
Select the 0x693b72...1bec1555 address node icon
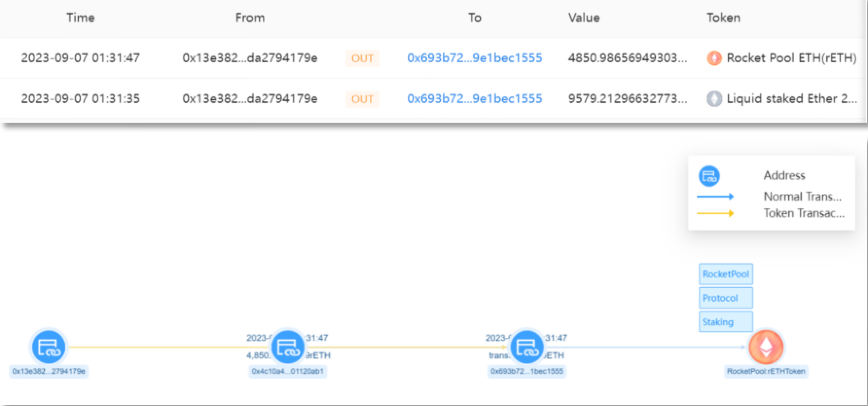click(x=526, y=347)
